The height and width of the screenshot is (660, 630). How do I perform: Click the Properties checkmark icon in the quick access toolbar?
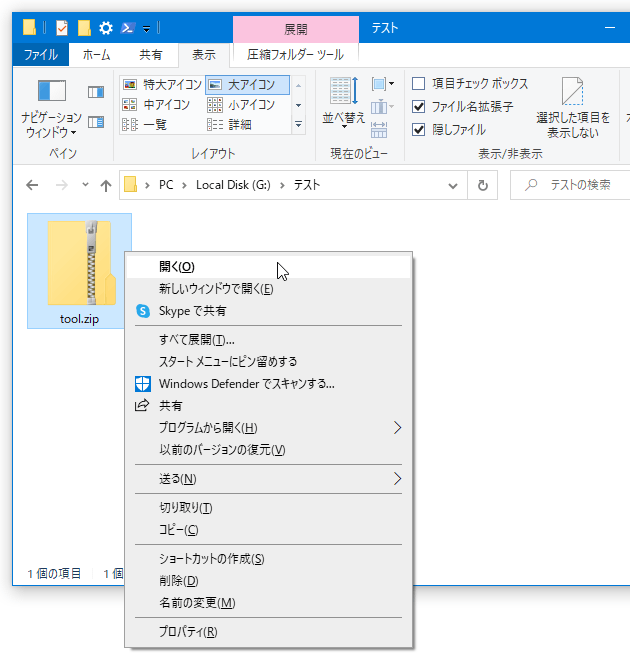pyautogui.click(x=62, y=28)
